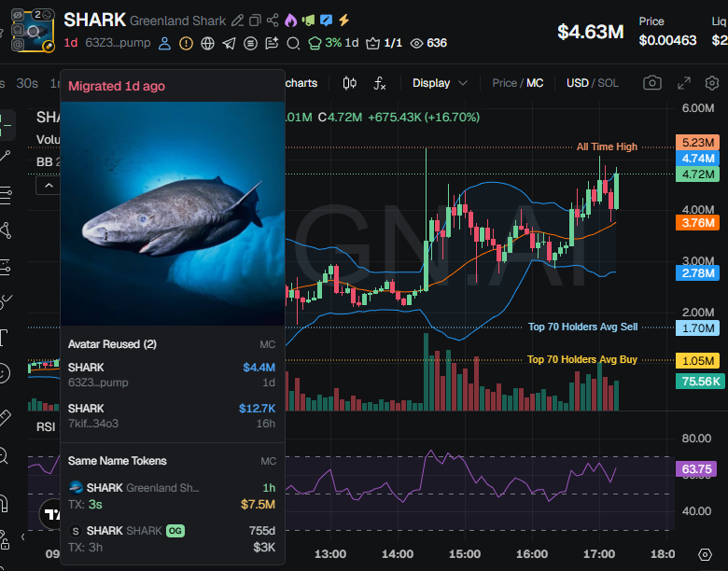Click the RSI 63.75 value label

point(696,469)
